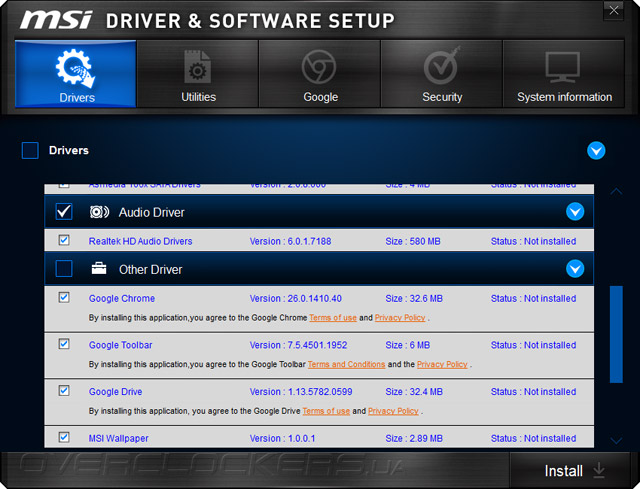
Task: Open Google Chrome Privacy Policy link
Action: tap(400, 318)
